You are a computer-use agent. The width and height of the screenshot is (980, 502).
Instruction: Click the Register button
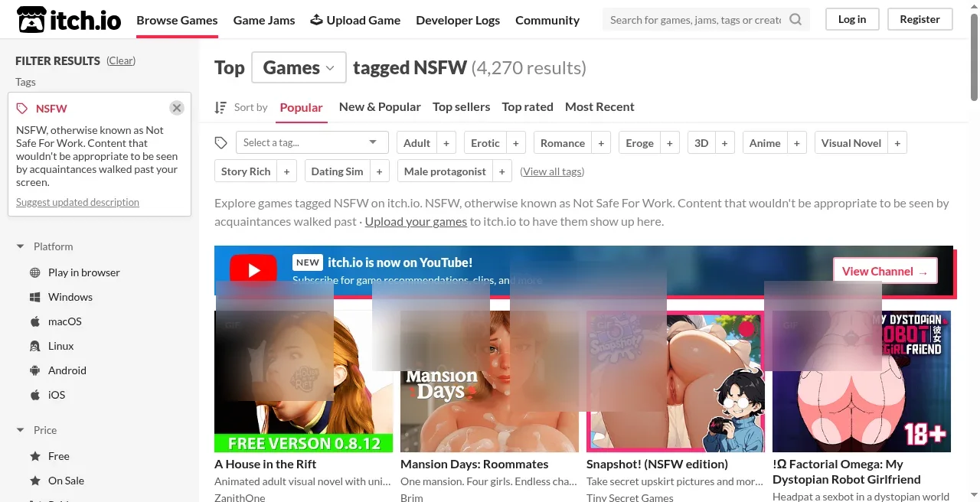coord(920,19)
